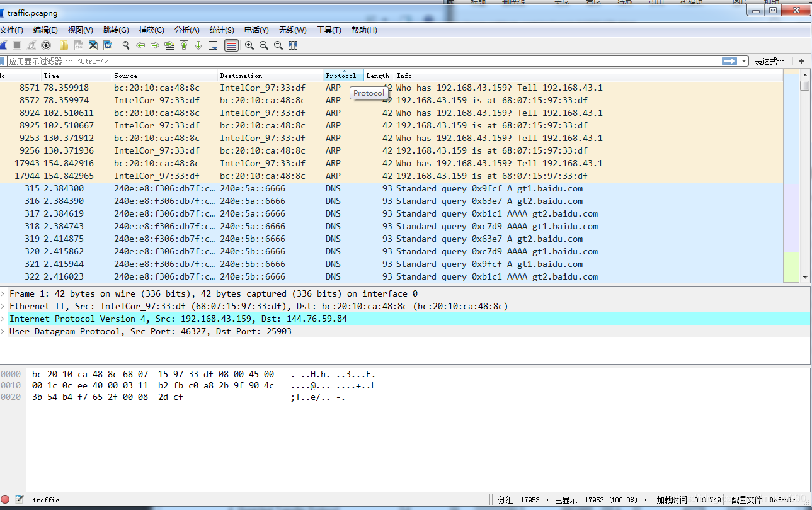This screenshot has height=510, width=812.
Task: Click the go to specified packet icon
Action: 169,45
